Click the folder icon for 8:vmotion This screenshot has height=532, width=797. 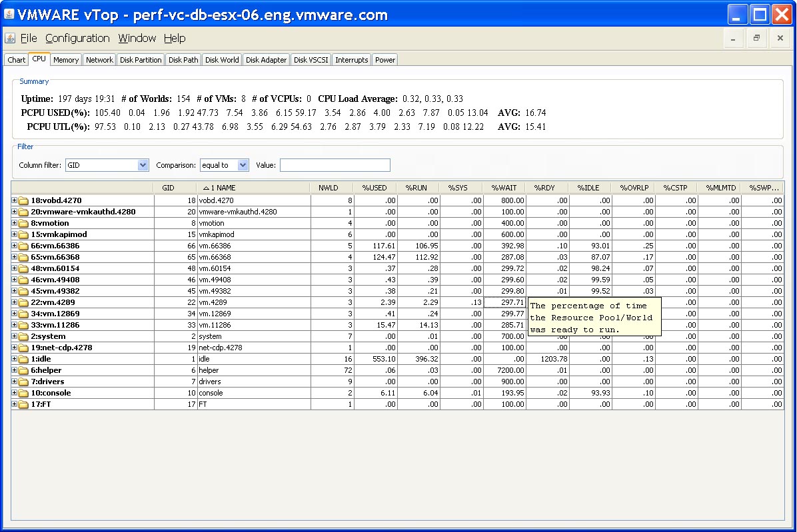coord(23,223)
